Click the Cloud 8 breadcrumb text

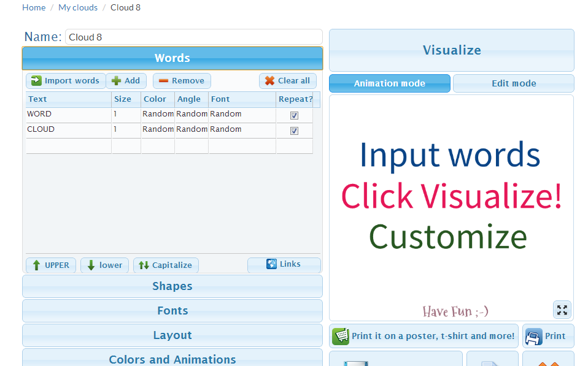(125, 7)
